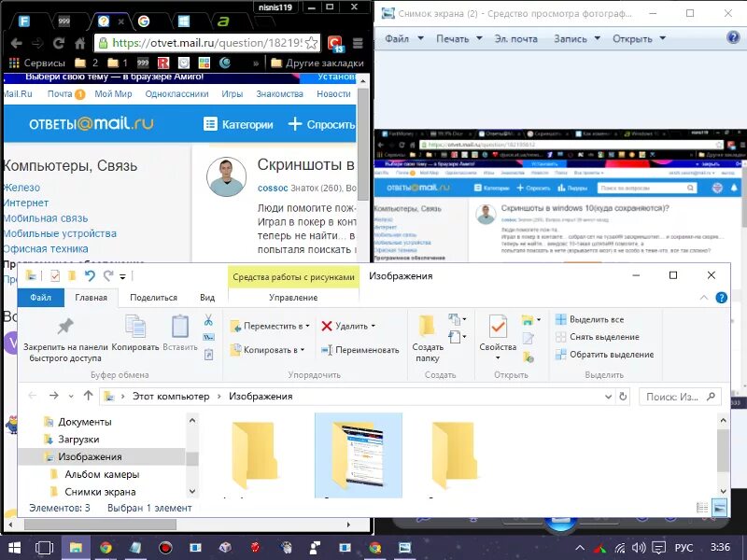Image resolution: width=747 pixels, height=560 pixels.
Task: Click Explorer Up arrow button
Action: (88, 396)
